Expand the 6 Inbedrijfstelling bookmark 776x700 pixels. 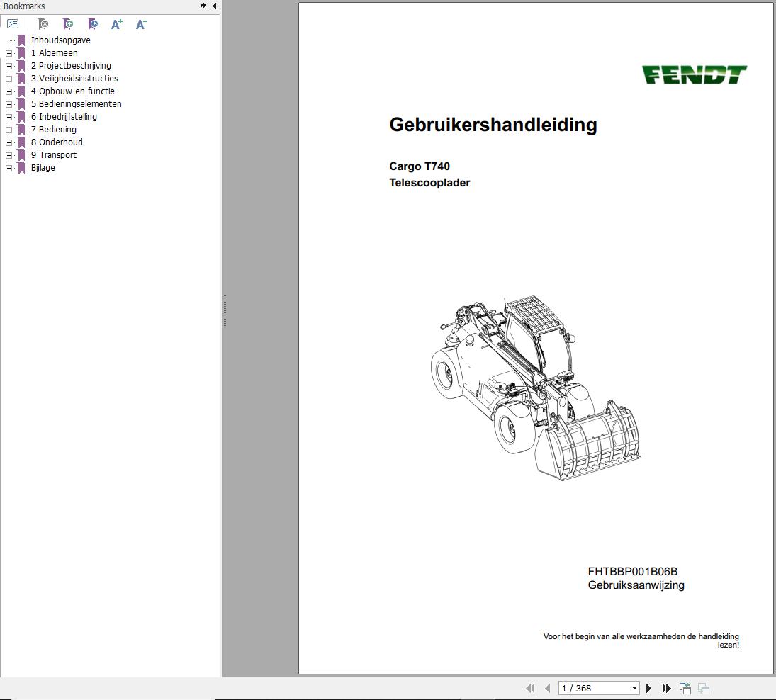pyautogui.click(x=9, y=117)
